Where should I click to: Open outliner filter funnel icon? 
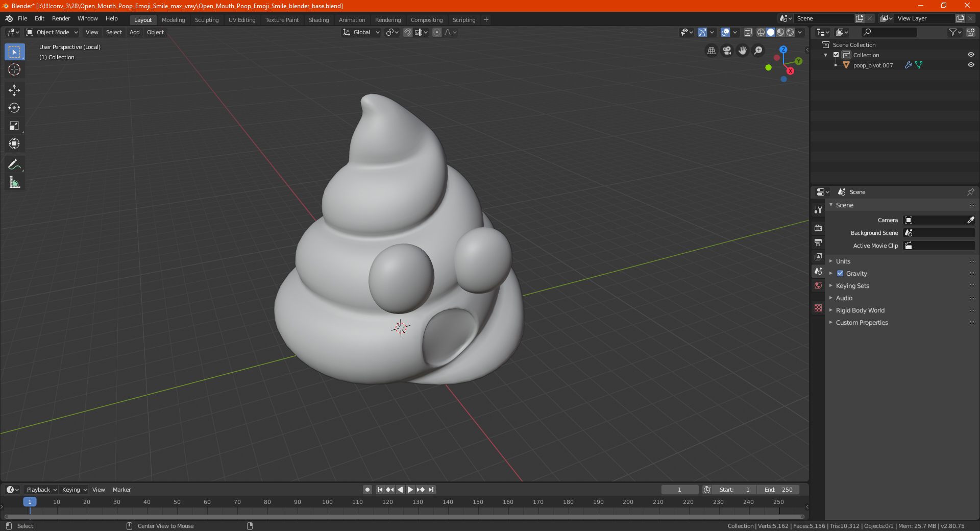coord(955,32)
